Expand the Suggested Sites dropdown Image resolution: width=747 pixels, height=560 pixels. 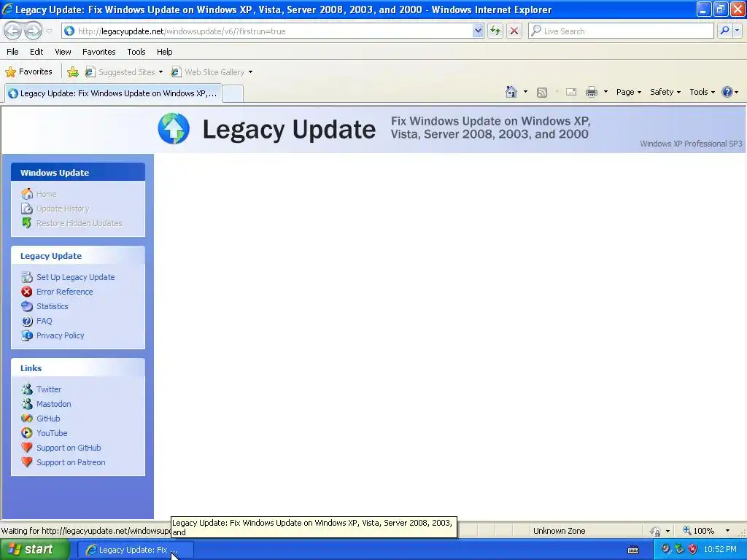(160, 72)
